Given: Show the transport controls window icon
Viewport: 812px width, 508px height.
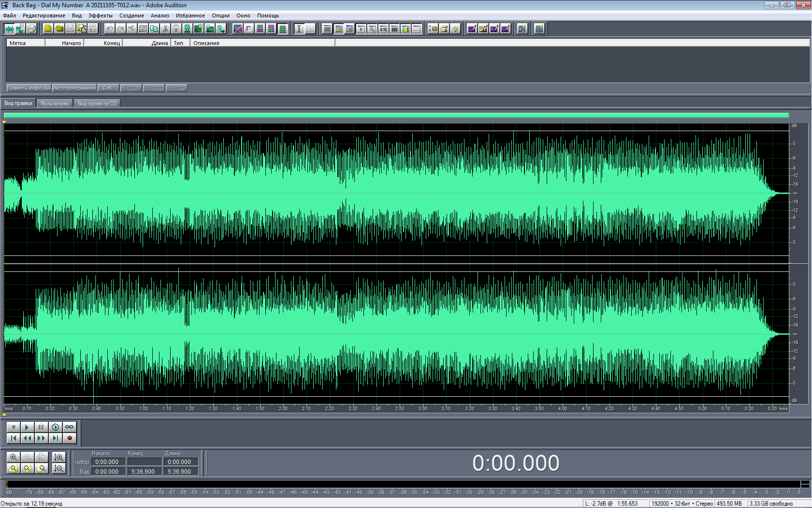Looking at the screenshot, I should click(x=361, y=29).
